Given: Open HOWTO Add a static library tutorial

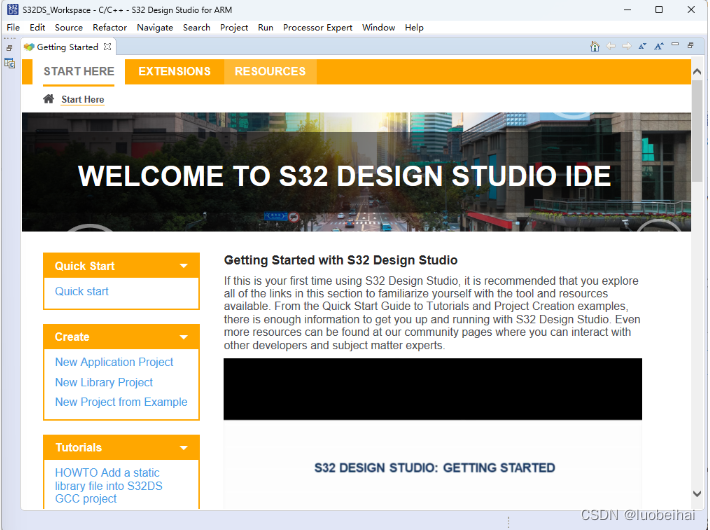Looking at the screenshot, I should pos(108,486).
